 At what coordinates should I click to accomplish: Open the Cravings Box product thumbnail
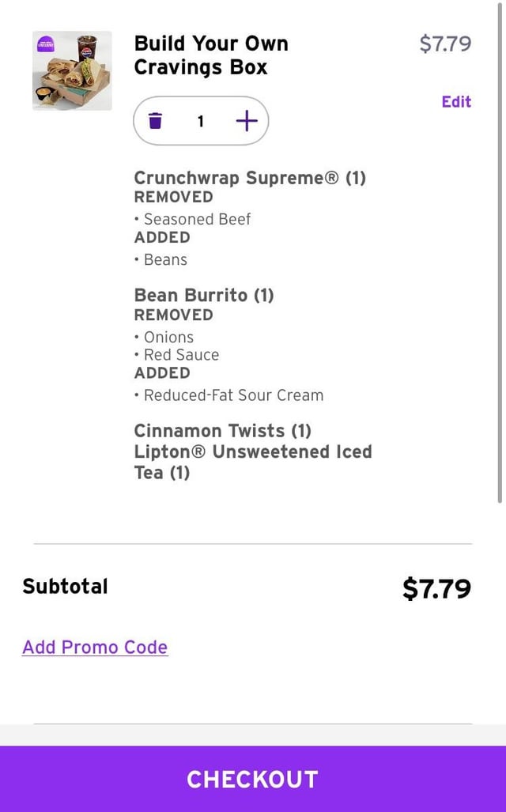tap(72, 71)
